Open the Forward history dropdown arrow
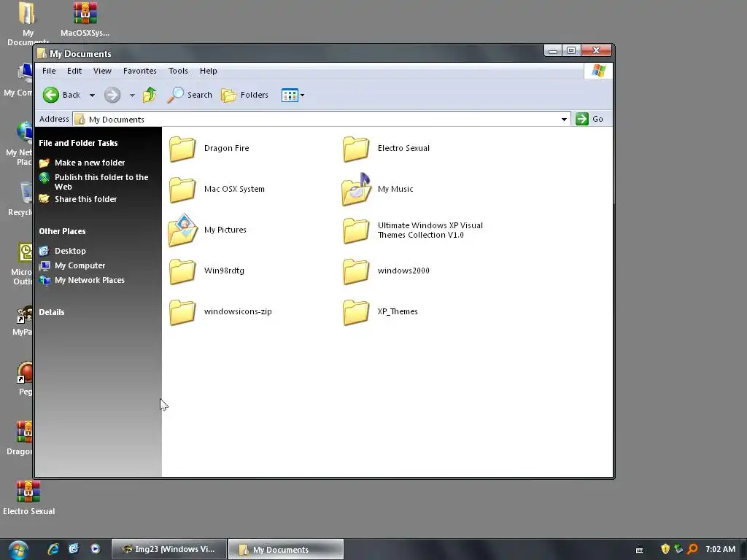 click(132, 96)
